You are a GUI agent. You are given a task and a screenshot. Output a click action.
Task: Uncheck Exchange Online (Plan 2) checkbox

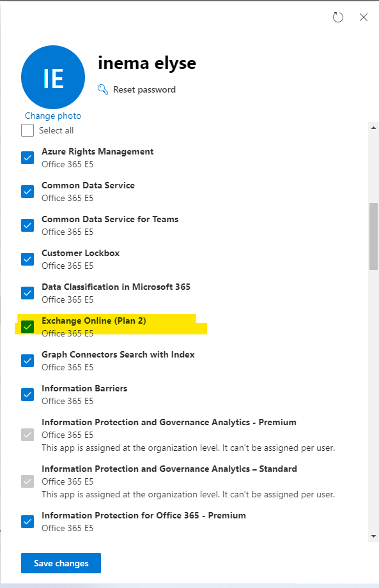[x=27, y=327]
